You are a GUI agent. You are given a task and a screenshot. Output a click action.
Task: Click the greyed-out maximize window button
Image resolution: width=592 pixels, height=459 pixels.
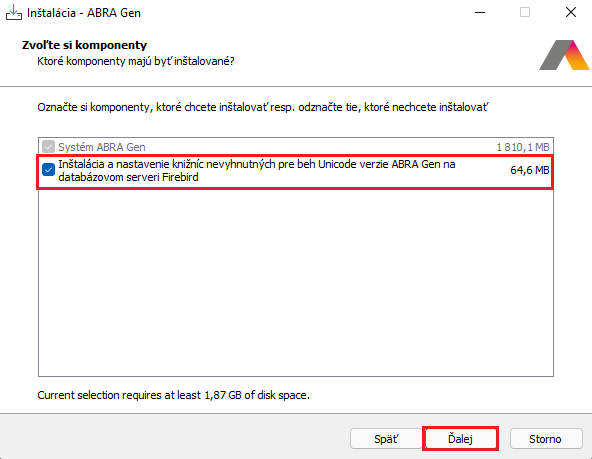tap(525, 12)
